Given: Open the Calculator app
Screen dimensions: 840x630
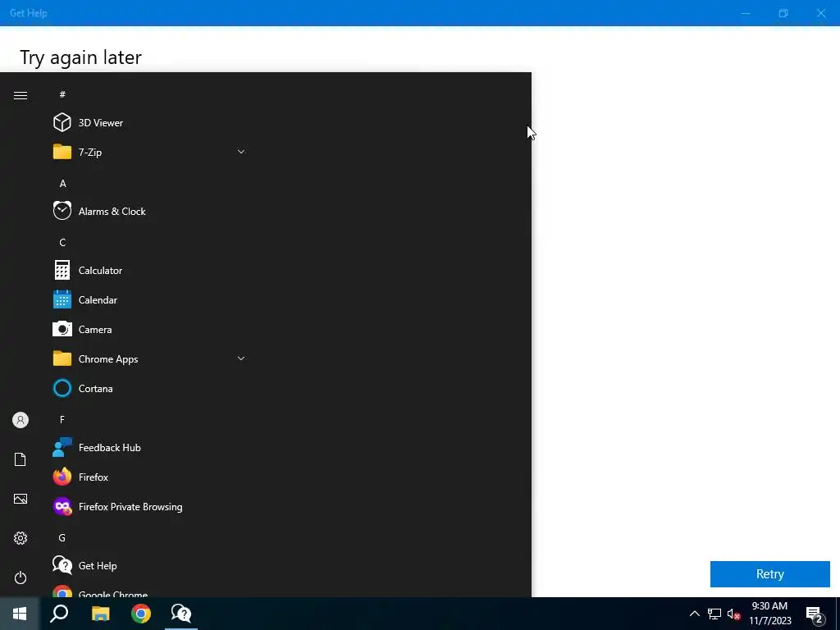Looking at the screenshot, I should pos(150,270).
